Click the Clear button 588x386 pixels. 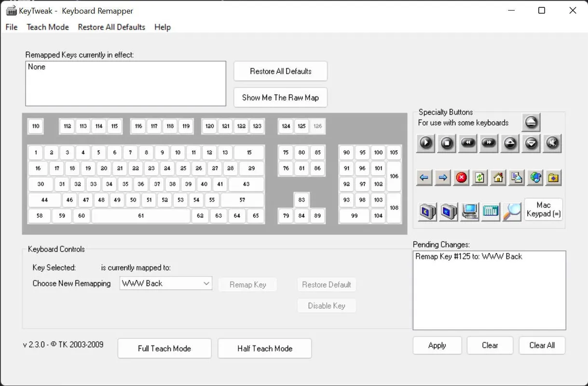pyautogui.click(x=490, y=345)
